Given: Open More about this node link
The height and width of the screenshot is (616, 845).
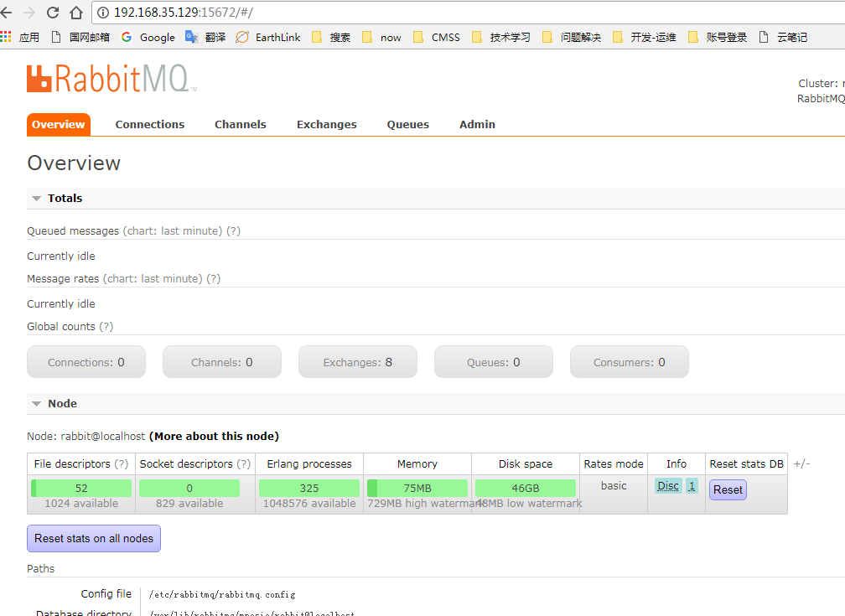Looking at the screenshot, I should [214, 436].
